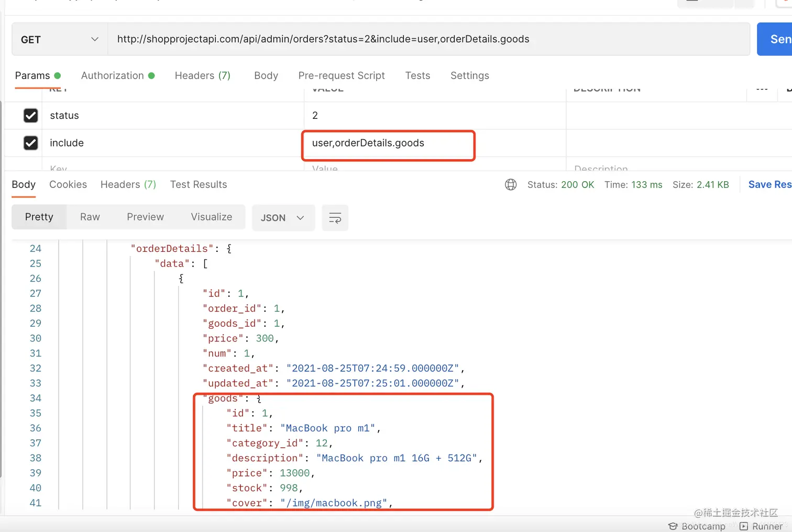Click the stock value 998
The width and height of the screenshot is (792, 532).
[x=289, y=488]
